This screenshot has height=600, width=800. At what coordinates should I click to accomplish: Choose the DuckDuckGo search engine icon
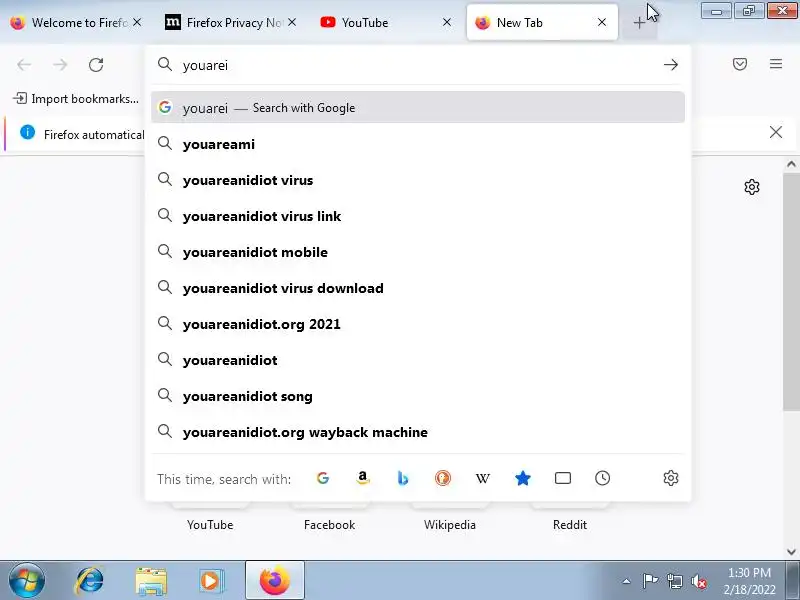pos(442,478)
